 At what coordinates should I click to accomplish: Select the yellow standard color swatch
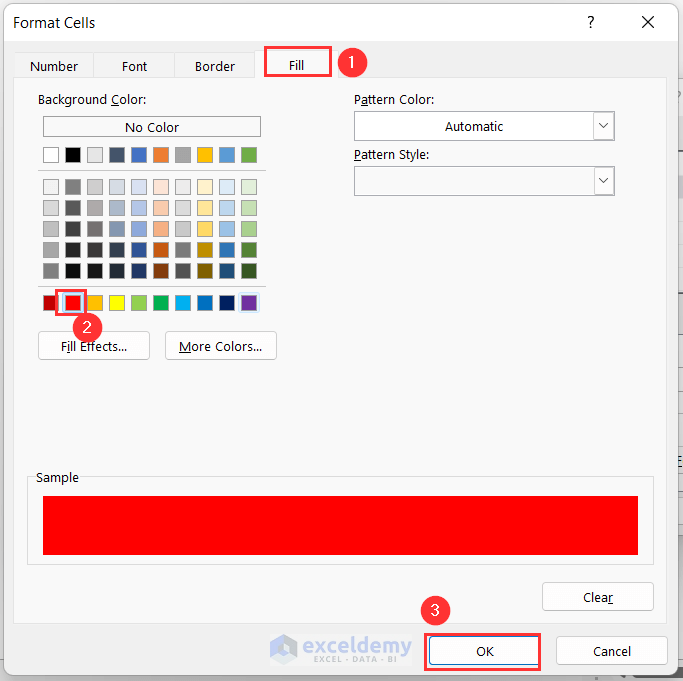tap(117, 302)
